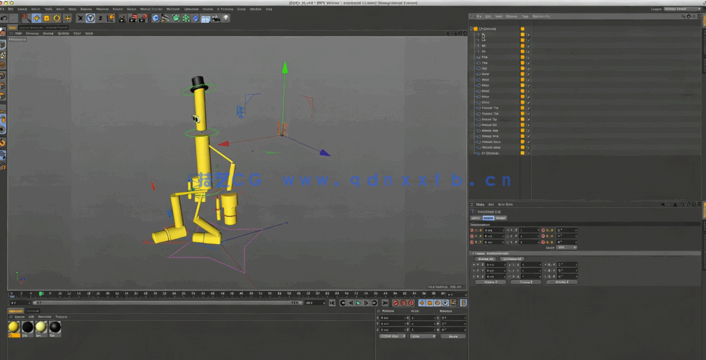Click the Undo arrow icon
Screen dimensions: 706x360
pos(4,18)
